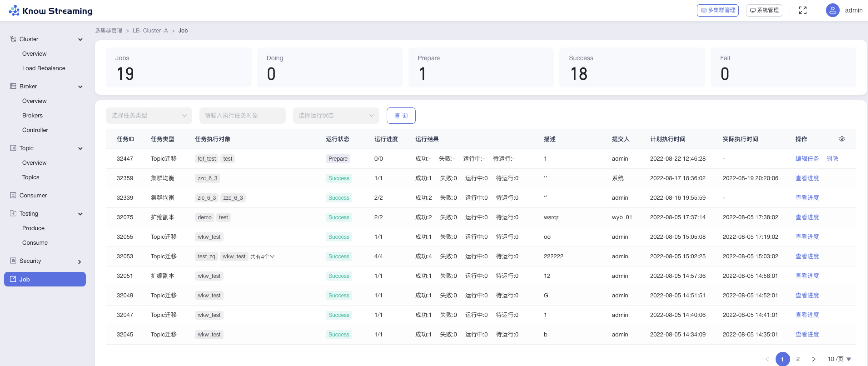
Task: Enter fullscreen using the expand icon
Action: coord(803,10)
